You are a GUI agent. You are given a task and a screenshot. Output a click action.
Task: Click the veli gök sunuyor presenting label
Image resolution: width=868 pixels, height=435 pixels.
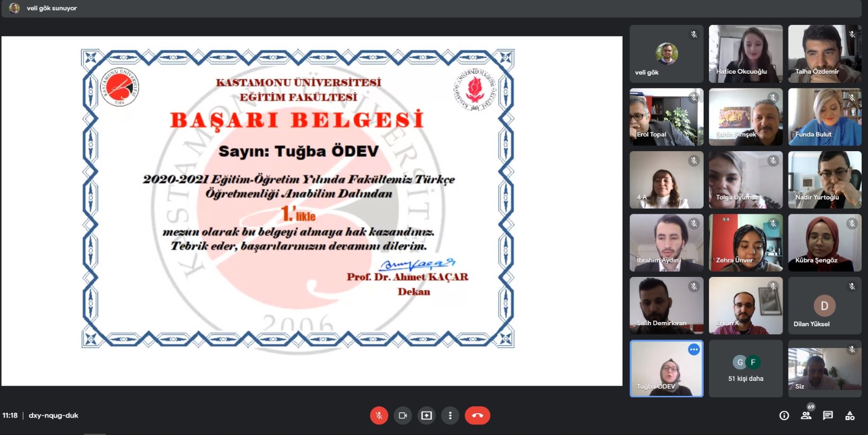52,8
